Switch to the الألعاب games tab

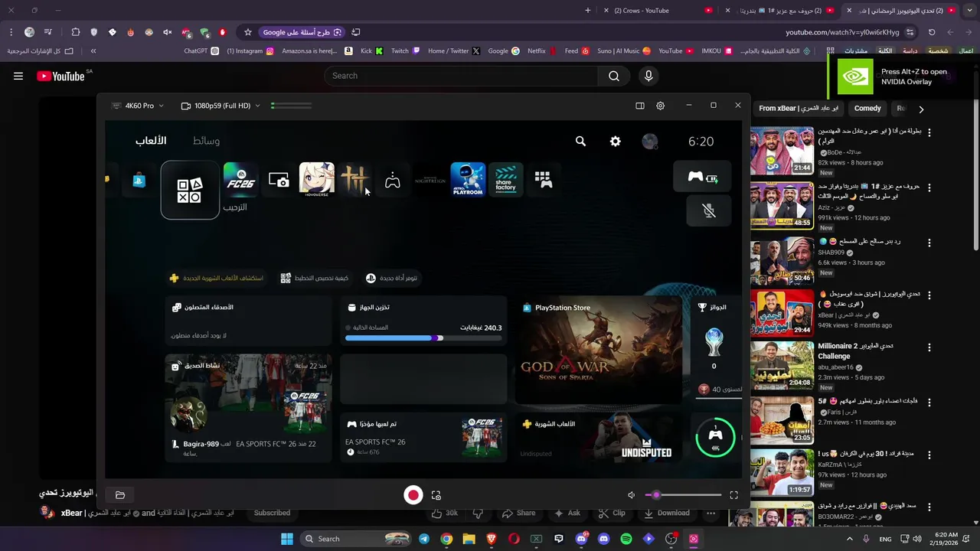coord(151,141)
